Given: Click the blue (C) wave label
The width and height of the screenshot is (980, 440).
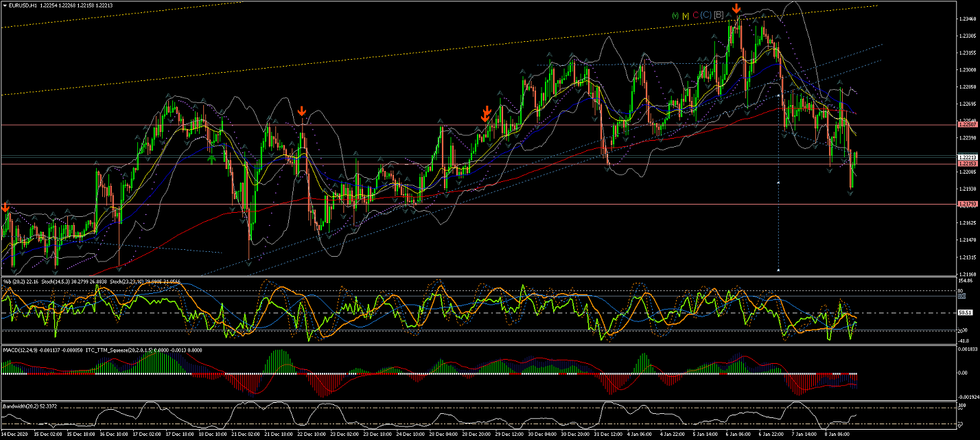Looking at the screenshot, I should point(705,15).
